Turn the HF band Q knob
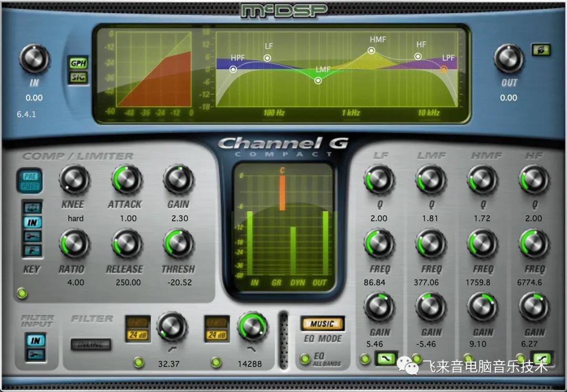 click(x=534, y=179)
